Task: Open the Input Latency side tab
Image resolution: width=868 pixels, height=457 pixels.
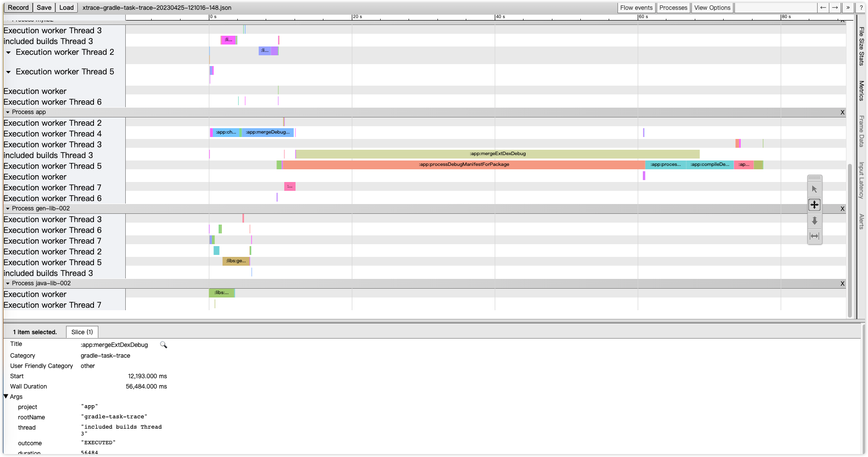Action: [x=861, y=180]
